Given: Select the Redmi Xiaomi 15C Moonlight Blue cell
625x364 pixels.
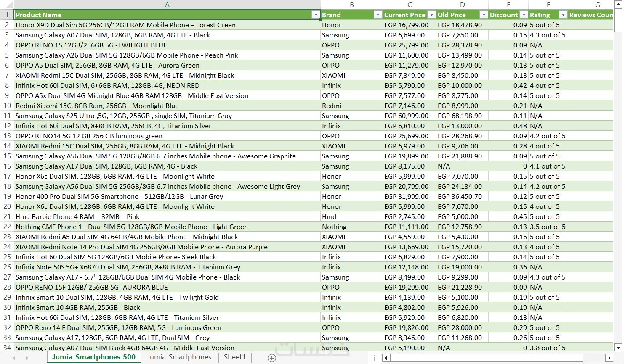Looking at the screenshot, I should (167, 106).
